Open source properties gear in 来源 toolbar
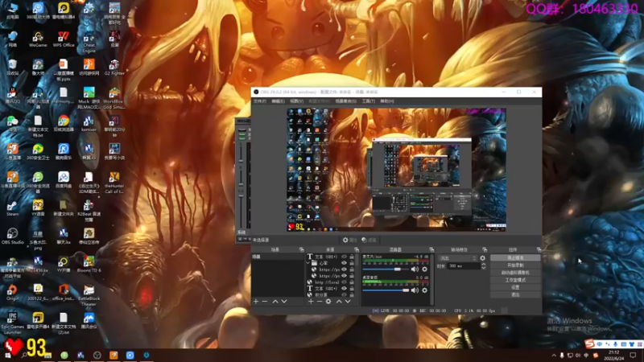The image size is (644, 362). 328,302
